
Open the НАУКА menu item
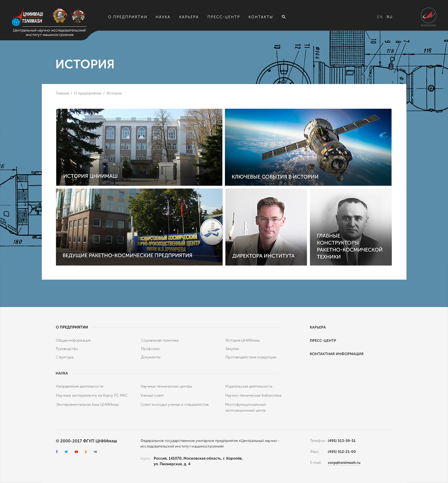163,17
